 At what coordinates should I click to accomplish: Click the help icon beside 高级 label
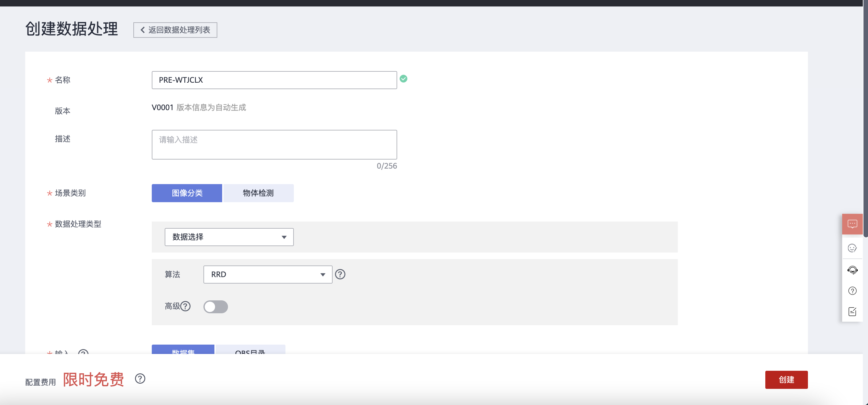(x=185, y=306)
